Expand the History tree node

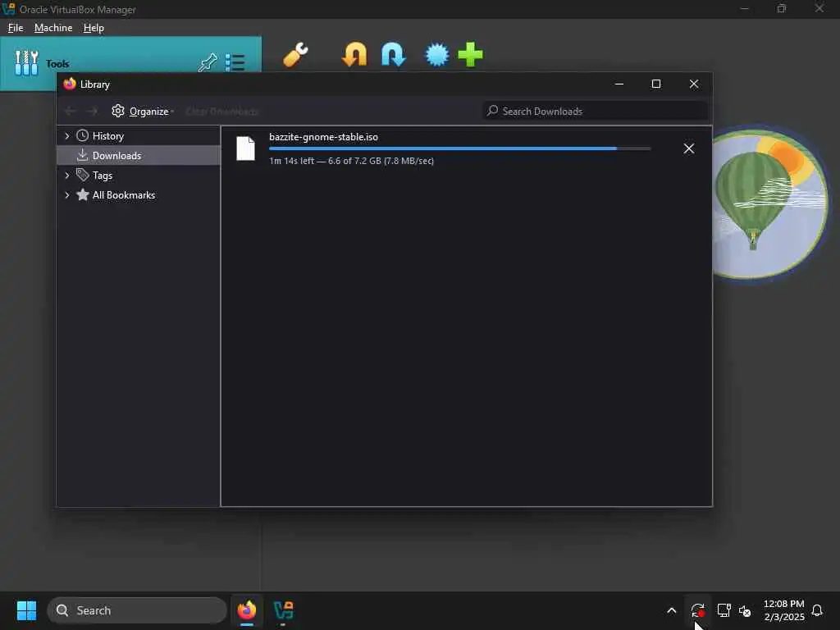pos(67,136)
